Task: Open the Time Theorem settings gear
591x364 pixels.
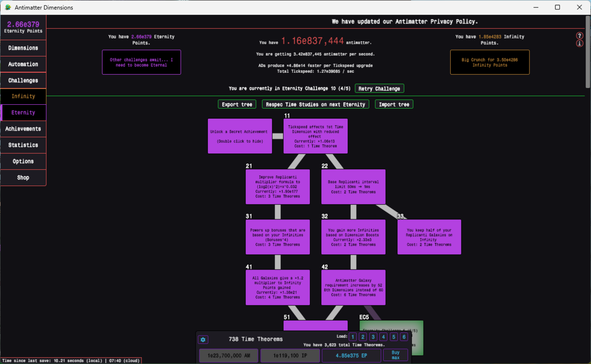Action: 203,339
